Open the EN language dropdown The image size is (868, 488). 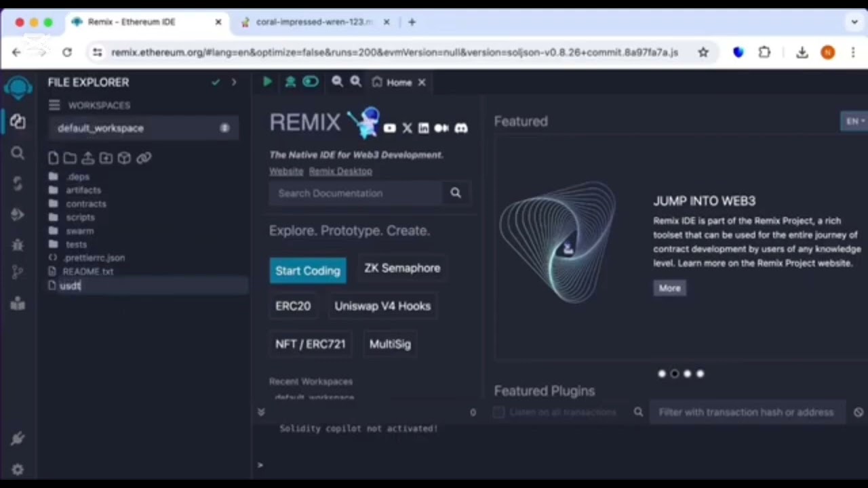click(x=854, y=121)
